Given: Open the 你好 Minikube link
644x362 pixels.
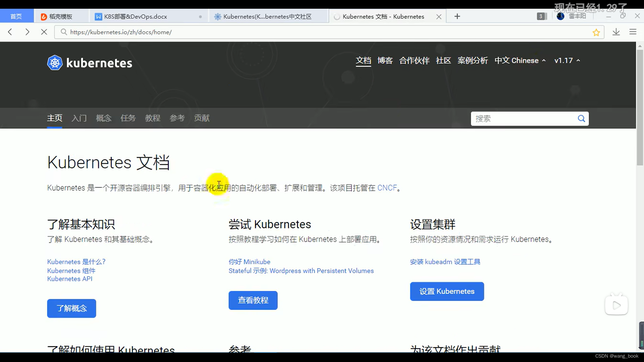Looking at the screenshot, I should point(249,262).
